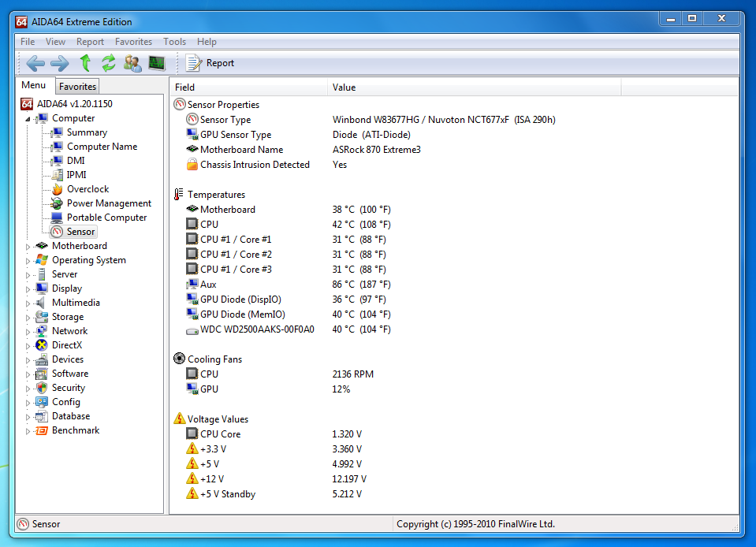Click the green Up arrow icon
756x547 pixels.
(85, 63)
